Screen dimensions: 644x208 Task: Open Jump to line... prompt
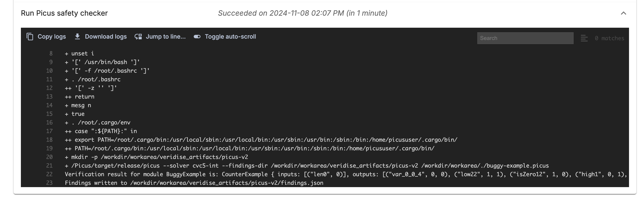(166, 37)
